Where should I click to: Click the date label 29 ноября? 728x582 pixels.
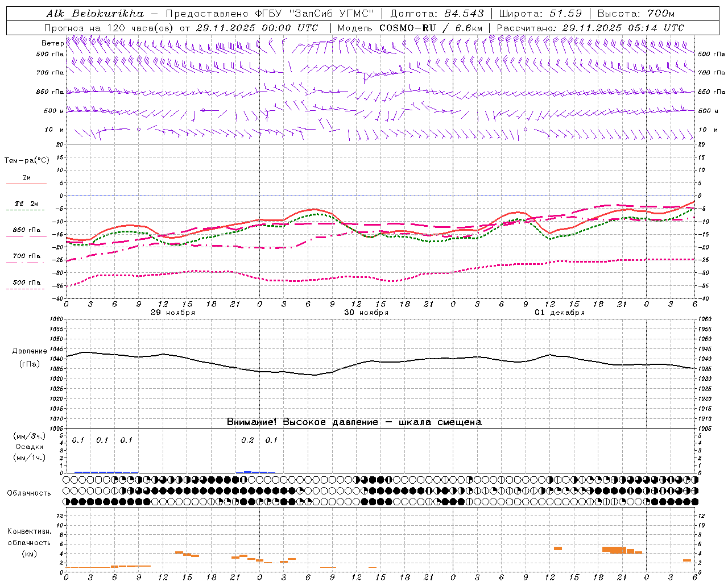[x=173, y=313]
